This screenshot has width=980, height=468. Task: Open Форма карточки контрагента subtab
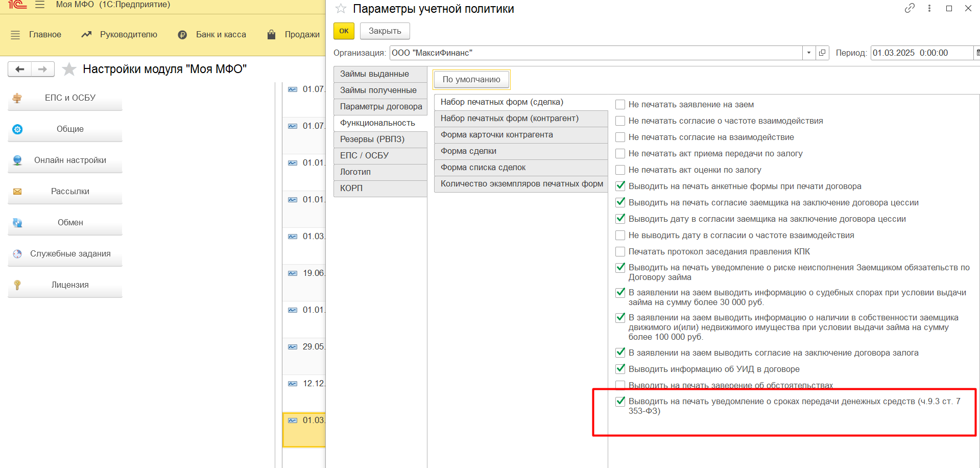pos(521,135)
